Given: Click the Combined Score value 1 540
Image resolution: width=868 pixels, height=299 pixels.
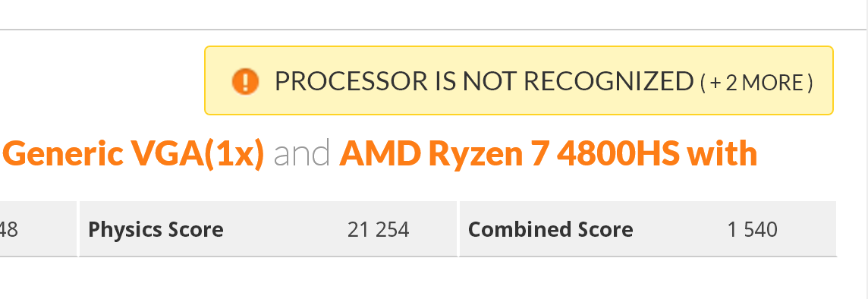Looking at the screenshot, I should click(753, 229).
